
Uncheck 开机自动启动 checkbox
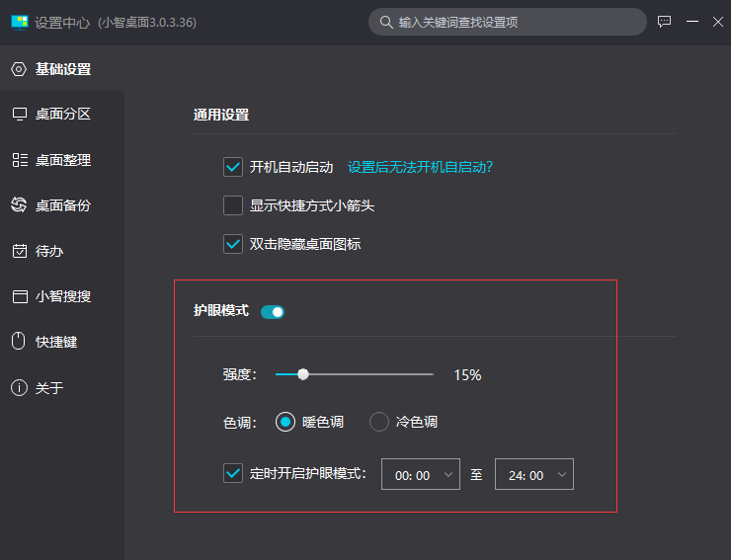[x=233, y=167]
